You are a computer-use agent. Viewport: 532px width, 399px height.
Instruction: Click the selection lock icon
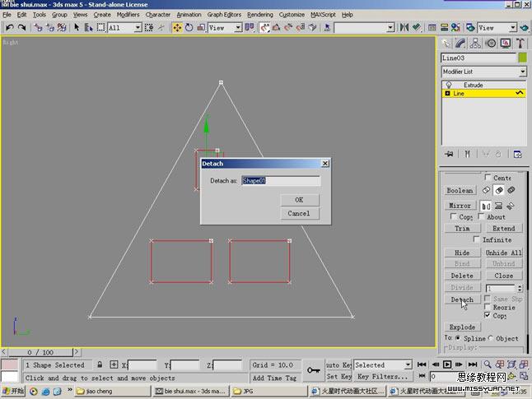(x=100, y=364)
